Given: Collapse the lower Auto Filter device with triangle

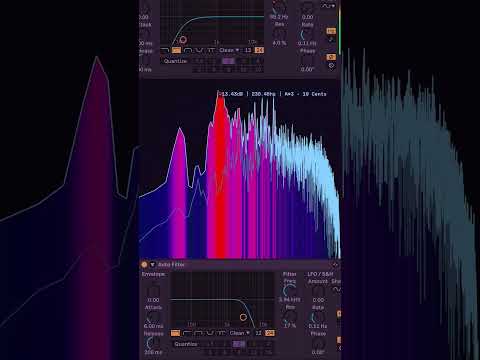Looking at the screenshot, I should pos(152,265).
